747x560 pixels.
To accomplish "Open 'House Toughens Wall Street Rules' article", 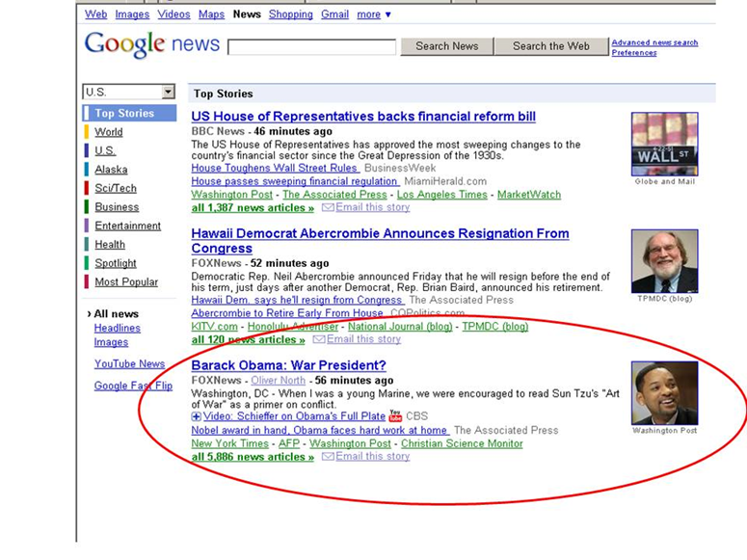I will [x=275, y=168].
